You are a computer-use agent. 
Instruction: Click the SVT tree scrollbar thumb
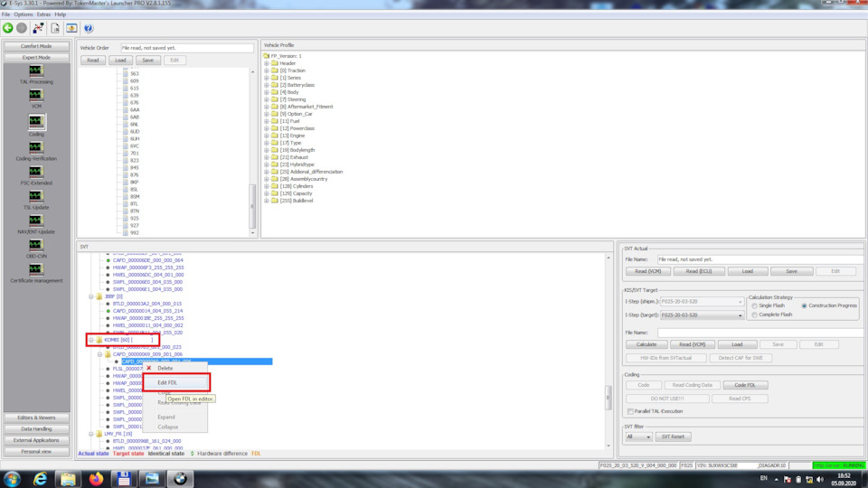[608, 398]
